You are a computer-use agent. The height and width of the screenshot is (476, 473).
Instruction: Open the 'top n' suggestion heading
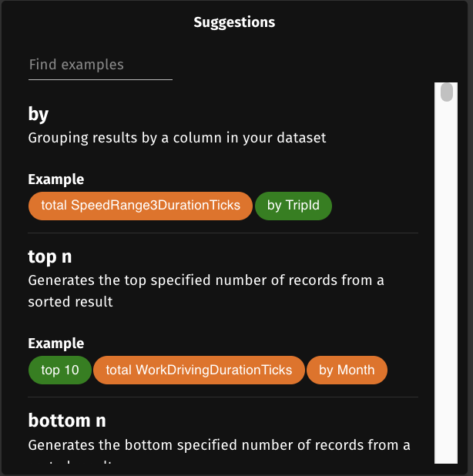50,256
